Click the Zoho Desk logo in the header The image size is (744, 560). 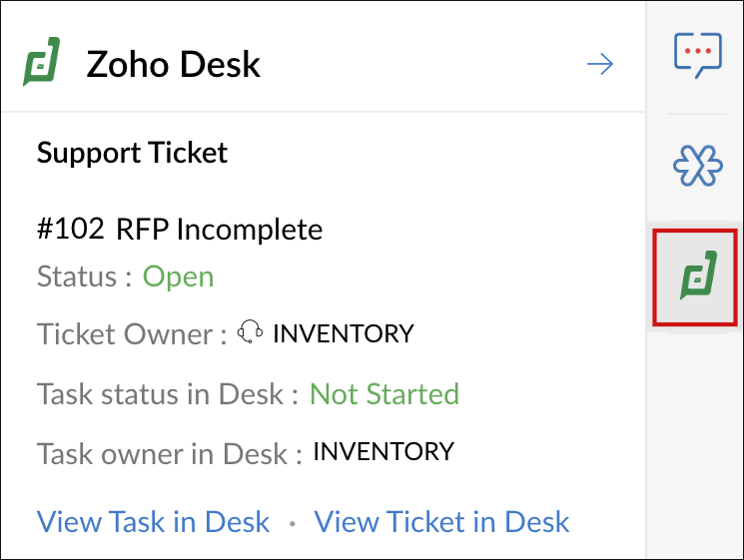click(x=42, y=63)
